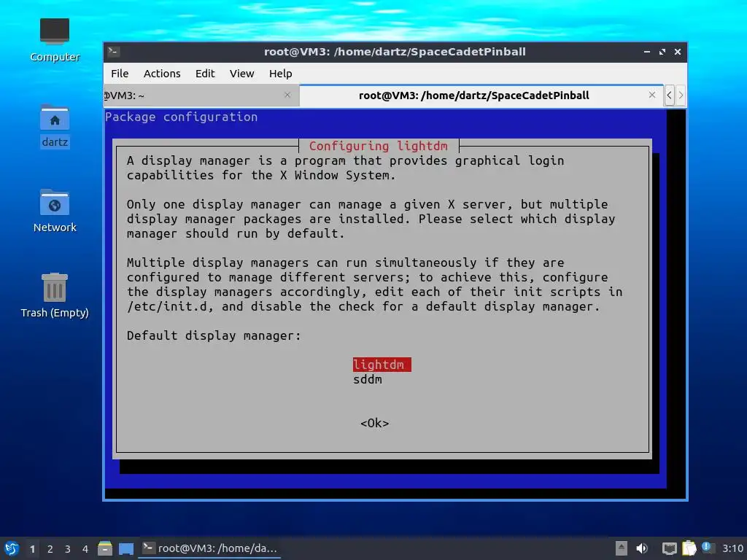This screenshot has width=747, height=560.
Task: Click the terminal icon in the title bar
Action: point(113,52)
